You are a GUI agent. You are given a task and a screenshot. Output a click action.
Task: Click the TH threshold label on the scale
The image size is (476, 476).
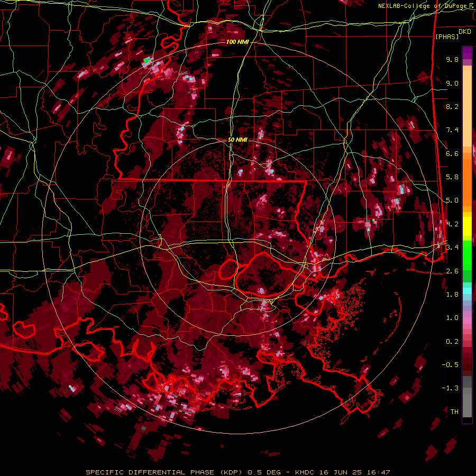click(454, 412)
